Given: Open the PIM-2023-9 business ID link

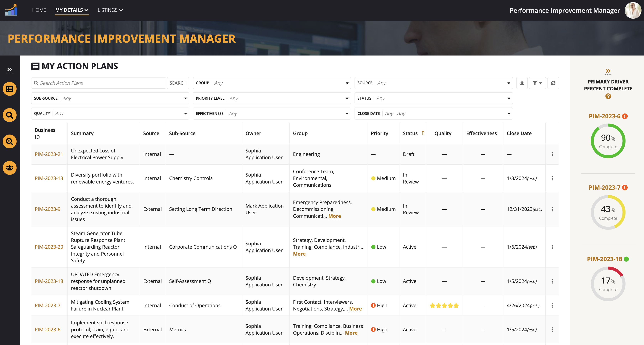Looking at the screenshot, I should pyautogui.click(x=48, y=209).
